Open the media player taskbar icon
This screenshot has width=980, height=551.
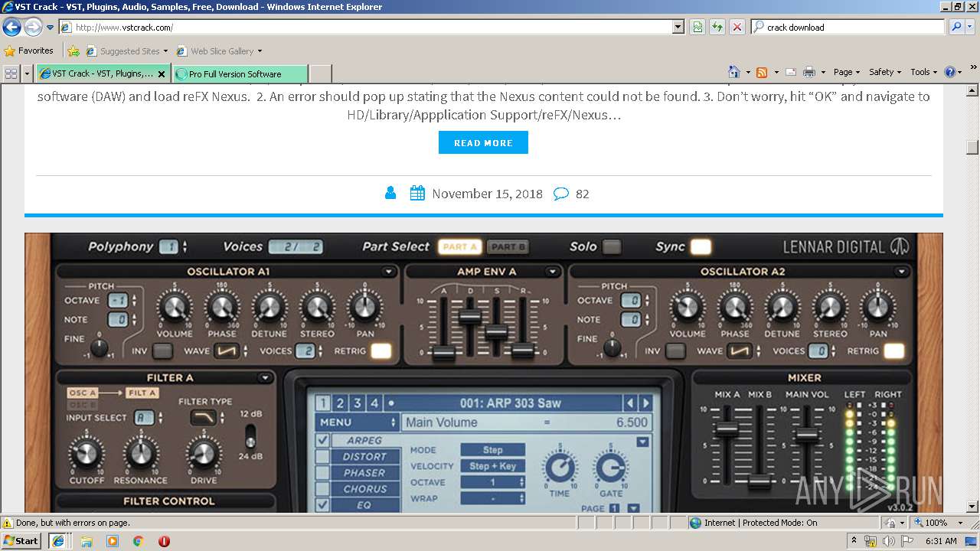113,540
